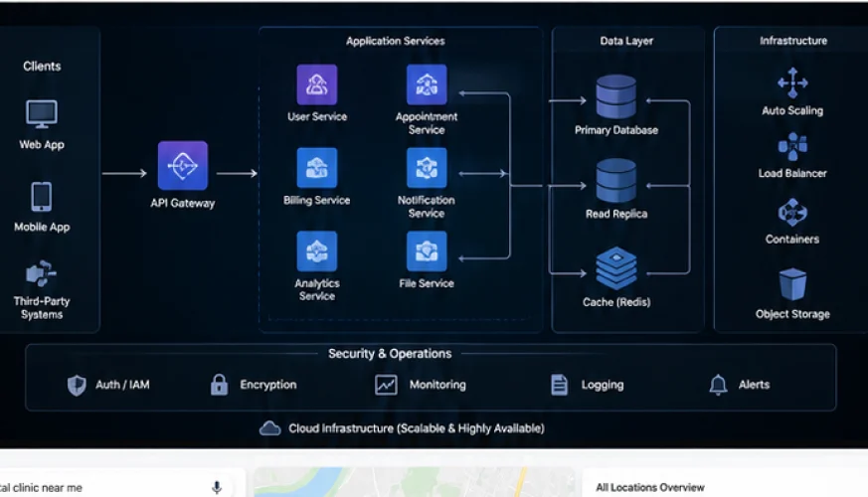Select the User Service icon

point(316,84)
